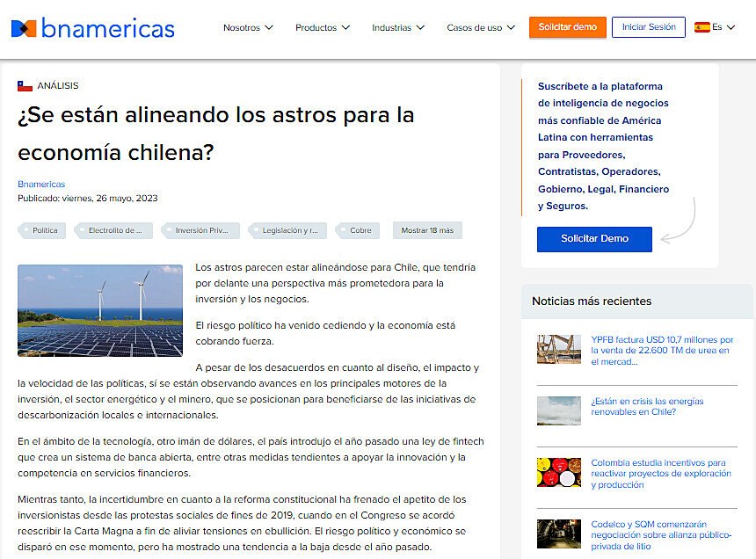Click the ANÁLISIS category label

click(58, 86)
